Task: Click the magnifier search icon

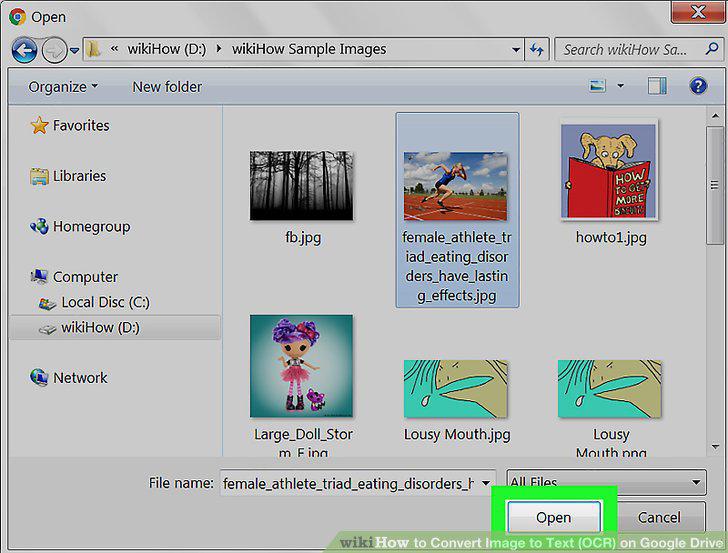Action: 712,48
